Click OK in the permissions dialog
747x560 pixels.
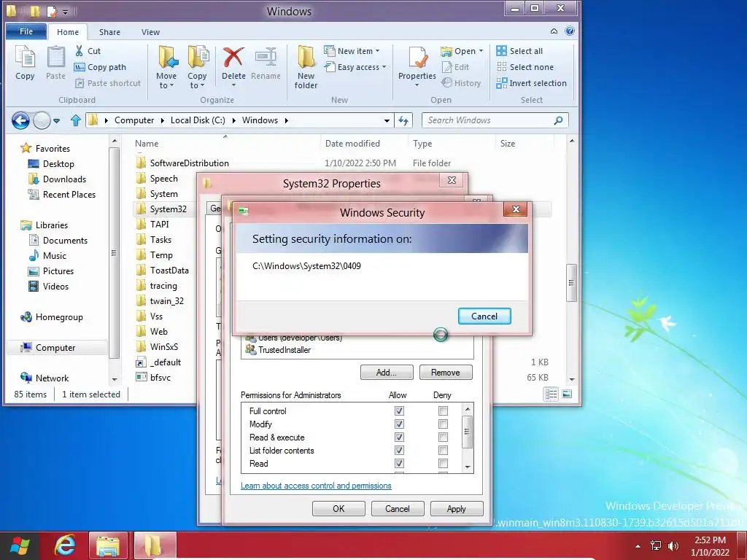coord(338,508)
